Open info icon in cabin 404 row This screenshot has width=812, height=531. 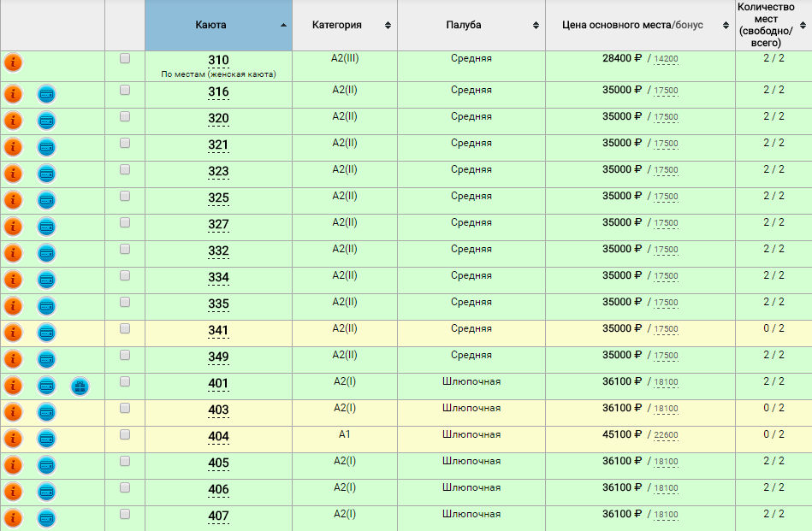(13, 439)
